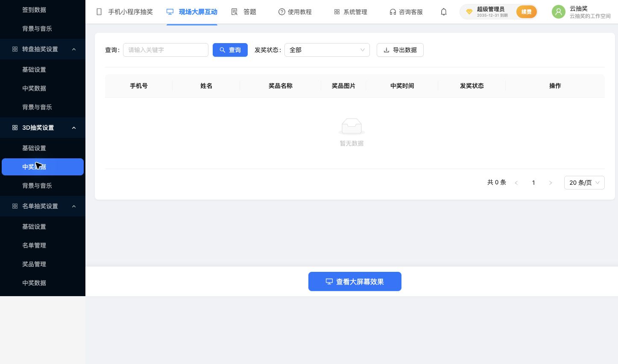Open 中奖数据 under 名单抽奖设置
The height and width of the screenshot is (364, 618).
[34, 283]
